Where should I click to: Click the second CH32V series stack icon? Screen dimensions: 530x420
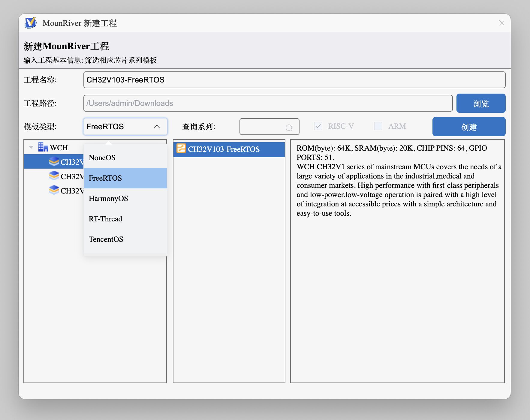click(x=54, y=176)
